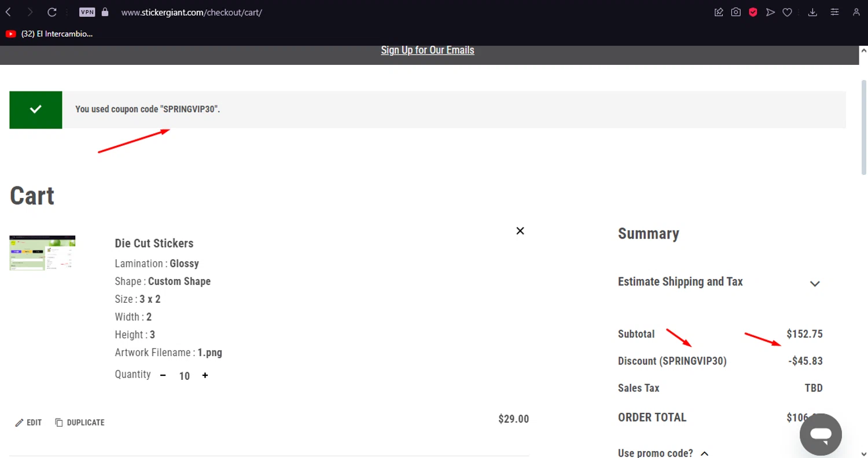This screenshot has height=458, width=868.
Task: Select the Sales Tax TBD value
Action: point(814,388)
